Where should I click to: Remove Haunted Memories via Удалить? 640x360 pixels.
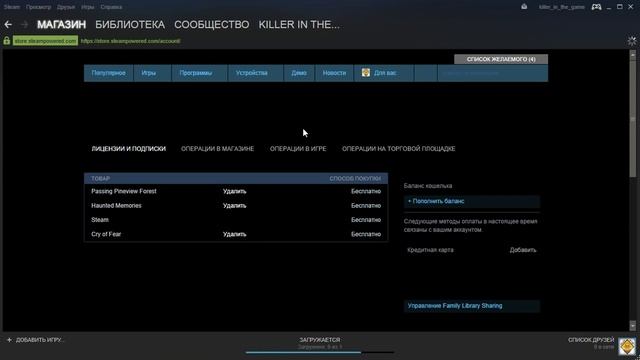[x=234, y=205]
